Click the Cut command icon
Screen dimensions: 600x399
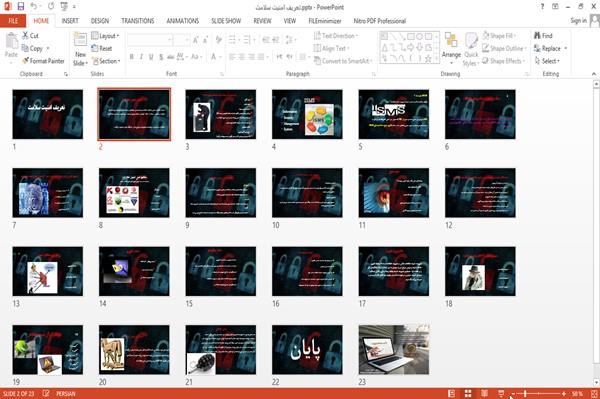tap(26, 36)
